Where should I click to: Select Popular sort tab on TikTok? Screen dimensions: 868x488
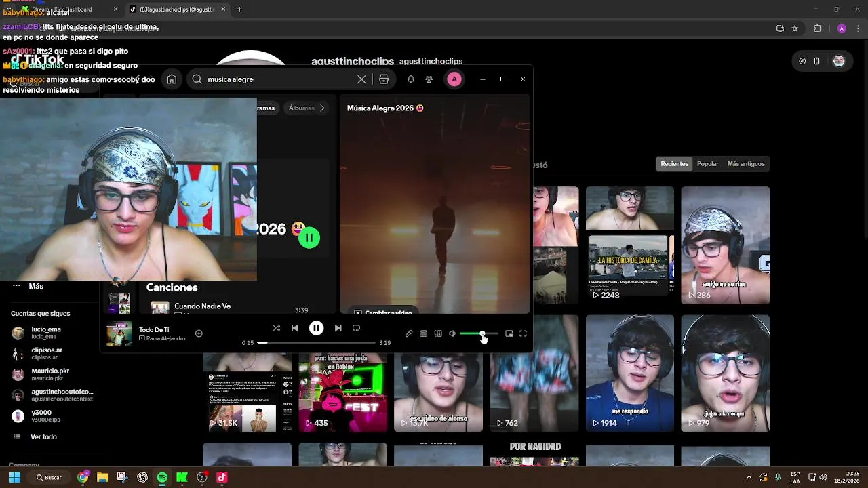(707, 164)
